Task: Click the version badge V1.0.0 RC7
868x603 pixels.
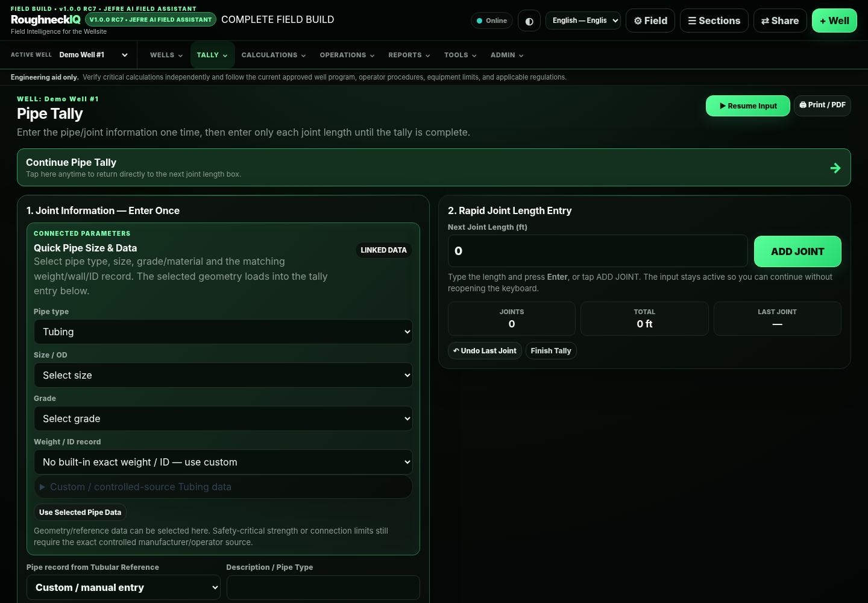Action: (x=151, y=20)
